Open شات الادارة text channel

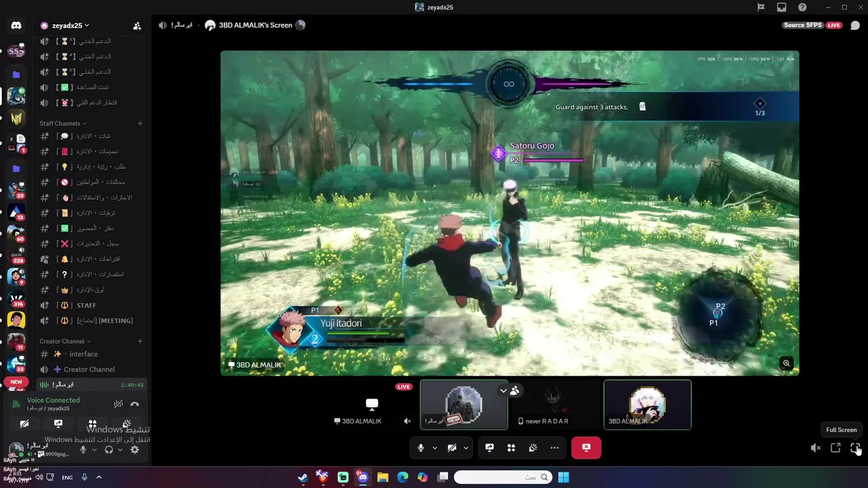tap(93, 136)
